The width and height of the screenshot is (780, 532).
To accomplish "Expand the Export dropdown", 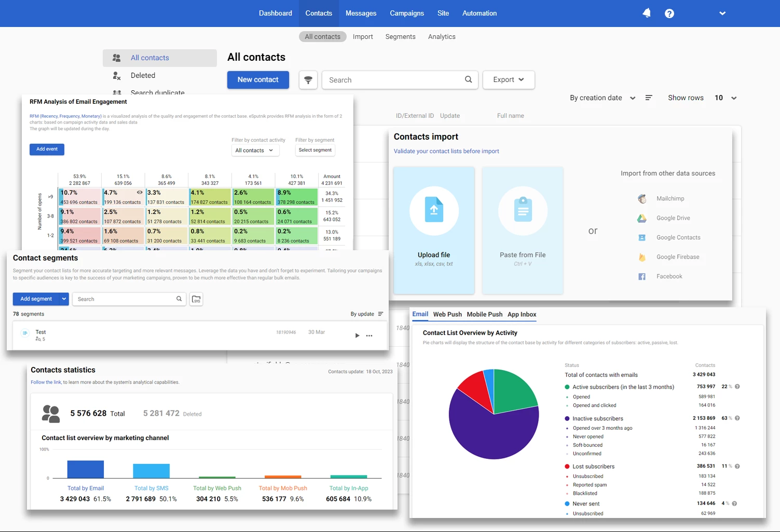I will tap(509, 80).
